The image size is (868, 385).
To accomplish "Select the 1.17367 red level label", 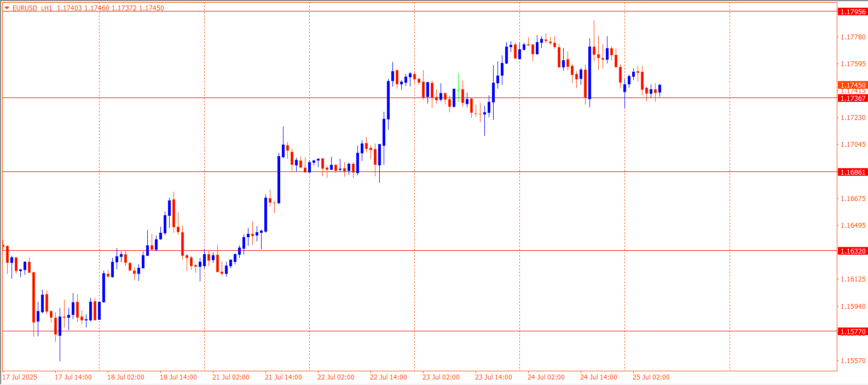I will click(x=853, y=98).
